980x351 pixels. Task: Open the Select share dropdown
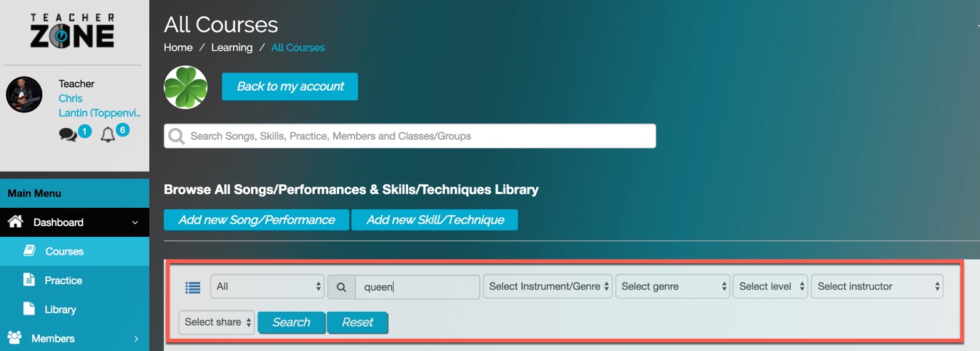217,322
